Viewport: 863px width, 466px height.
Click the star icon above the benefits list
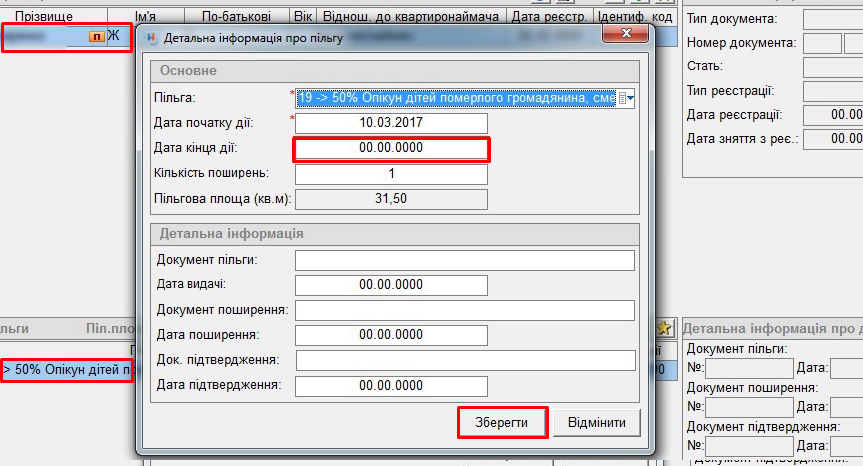coord(665,328)
